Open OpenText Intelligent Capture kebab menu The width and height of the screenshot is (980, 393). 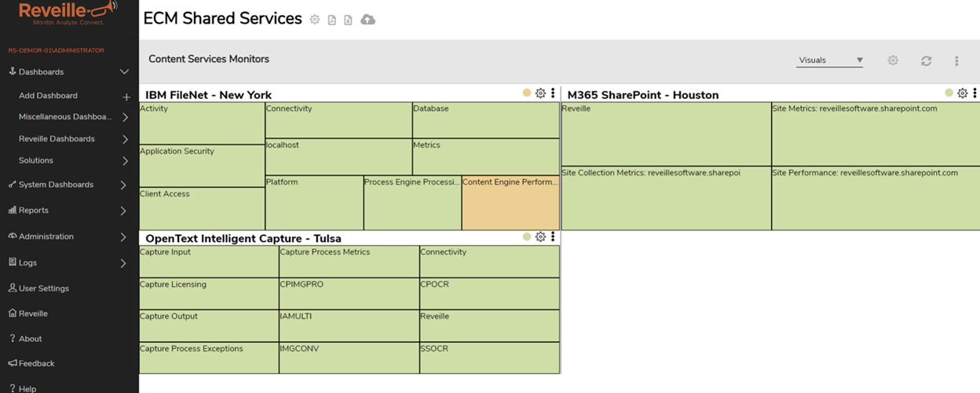[553, 237]
